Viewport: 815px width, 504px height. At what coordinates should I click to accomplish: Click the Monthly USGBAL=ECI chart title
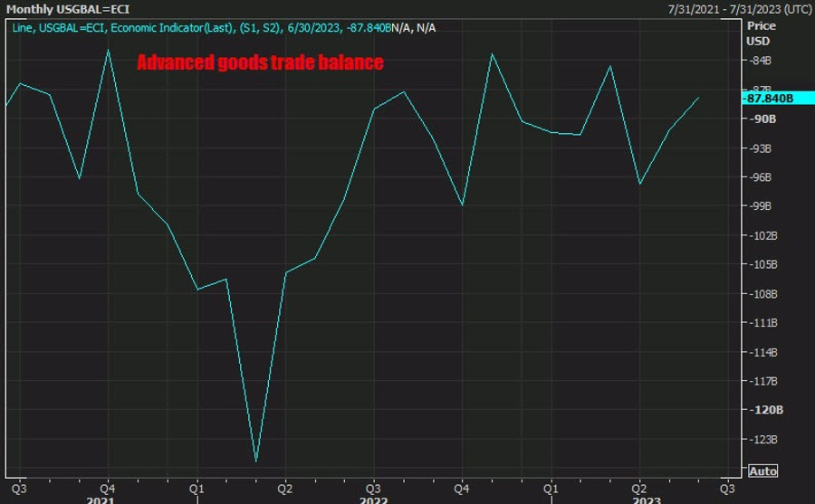[68, 8]
